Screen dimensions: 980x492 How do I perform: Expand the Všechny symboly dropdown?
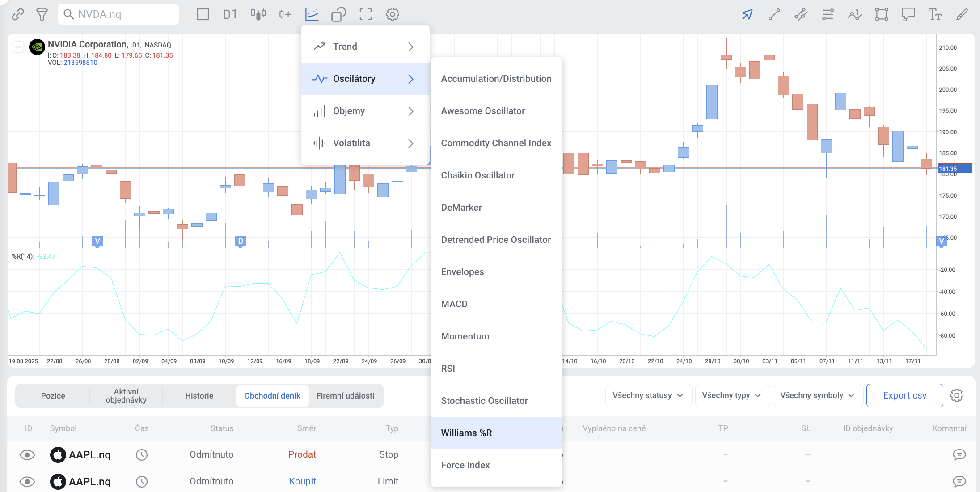coord(817,395)
